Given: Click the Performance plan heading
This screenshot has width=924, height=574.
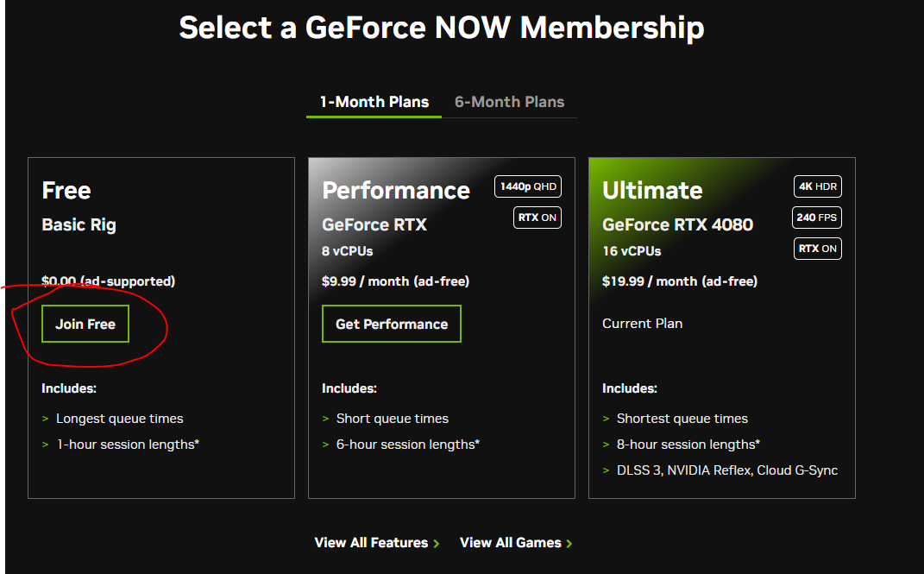Looking at the screenshot, I should (x=396, y=190).
